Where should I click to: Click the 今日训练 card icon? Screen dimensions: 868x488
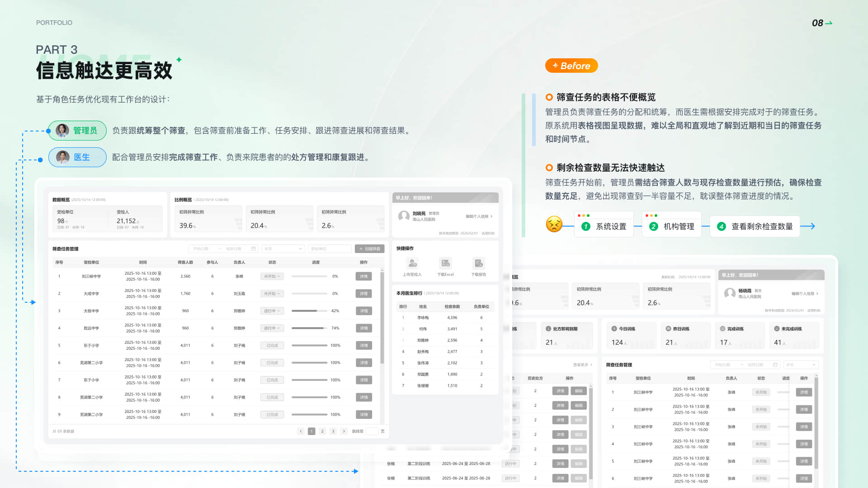tap(614, 329)
